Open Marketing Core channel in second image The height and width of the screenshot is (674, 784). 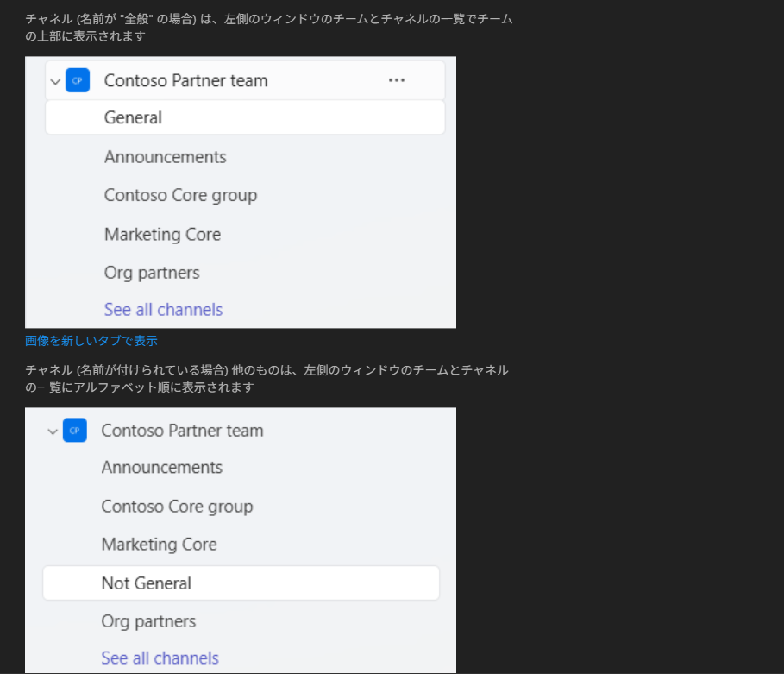pos(159,545)
